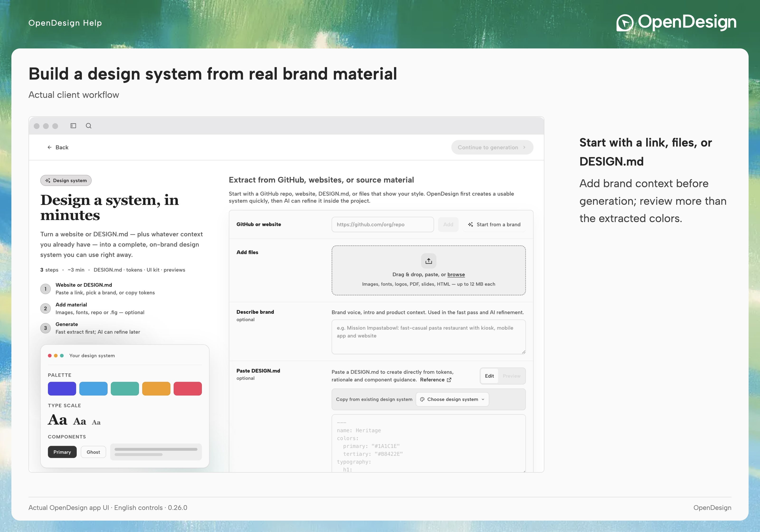Switch DESIGN.md editor to Edit
Viewport: 760px width, 532px height.
489,376
